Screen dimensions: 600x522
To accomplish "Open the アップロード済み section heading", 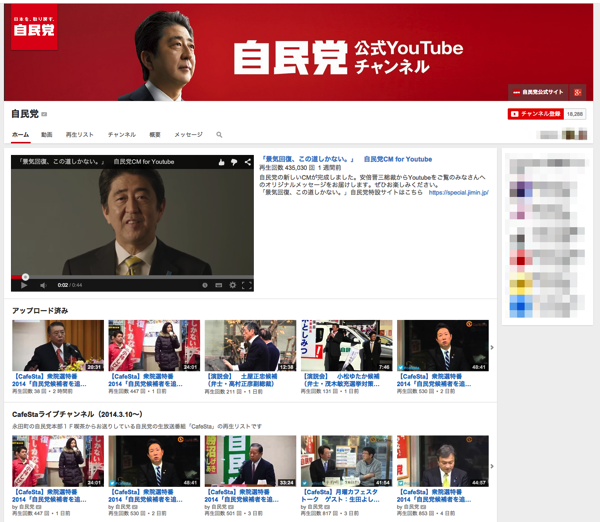I will (x=40, y=311).
